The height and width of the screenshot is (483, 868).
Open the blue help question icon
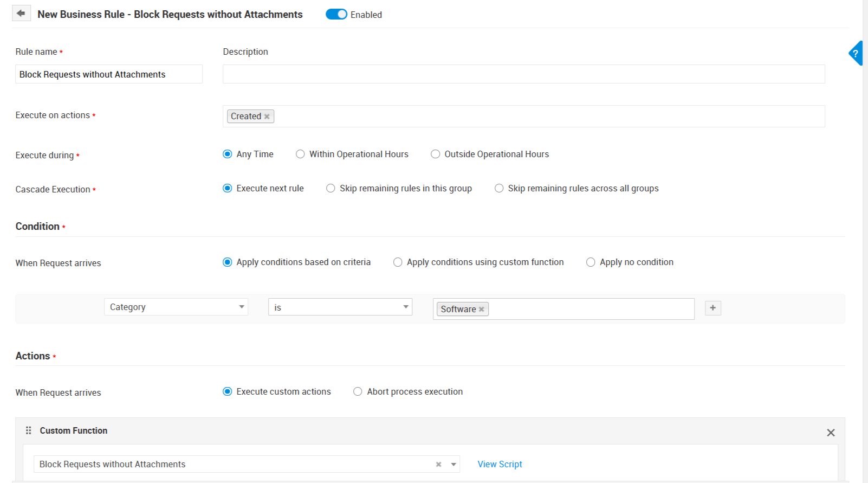click(x=856, y=53)
